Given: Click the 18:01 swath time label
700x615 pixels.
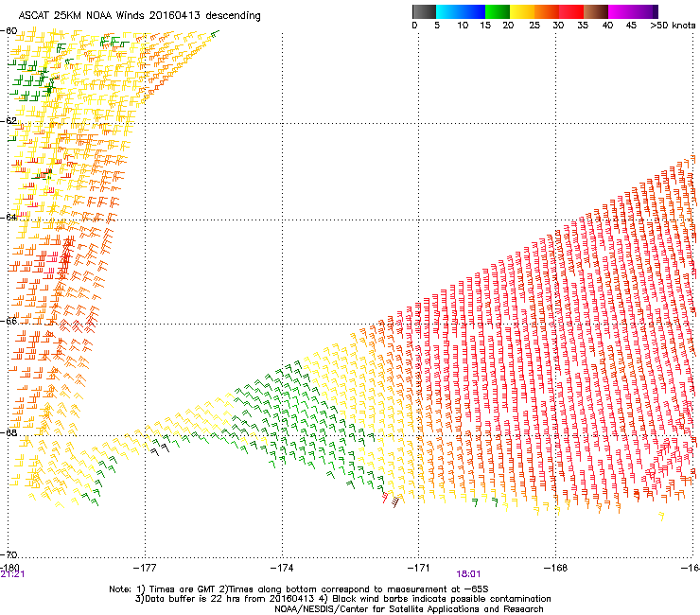Looking at the screenshot, I should [x=468, y=574].
